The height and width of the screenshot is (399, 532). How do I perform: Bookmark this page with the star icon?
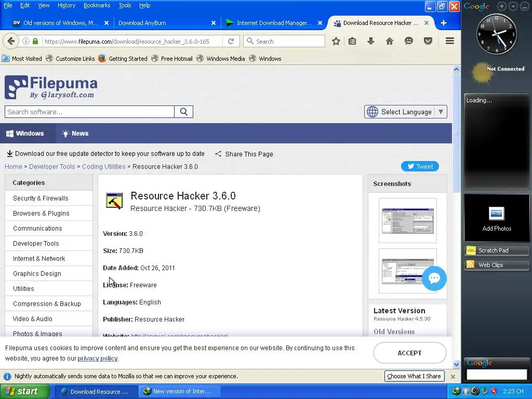336,42
